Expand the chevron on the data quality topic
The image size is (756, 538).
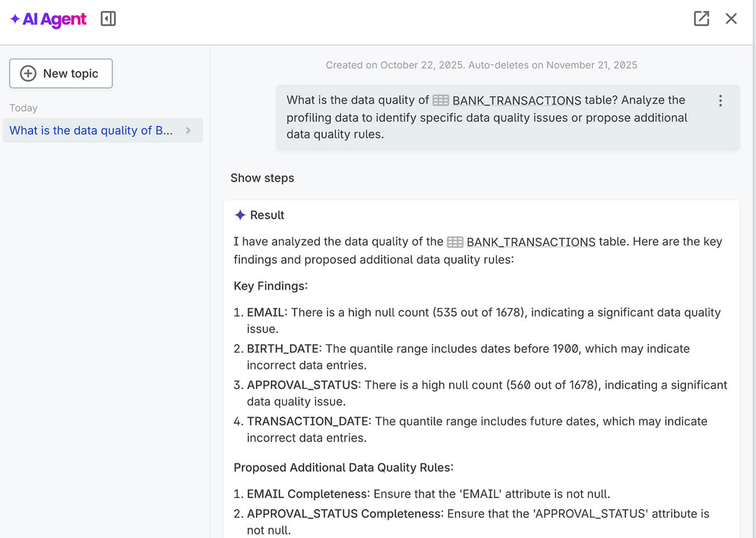pyautogui.click(x=188, y=130)
